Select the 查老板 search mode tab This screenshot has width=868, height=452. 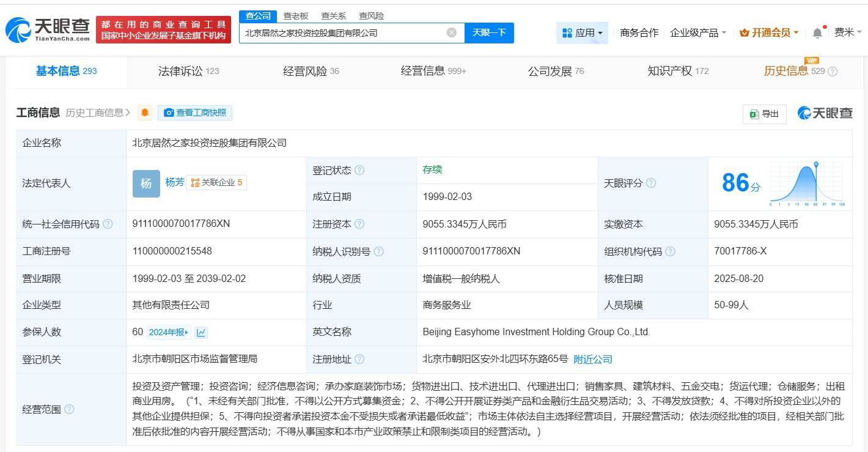pyautogui.click(x=296, y=16)
